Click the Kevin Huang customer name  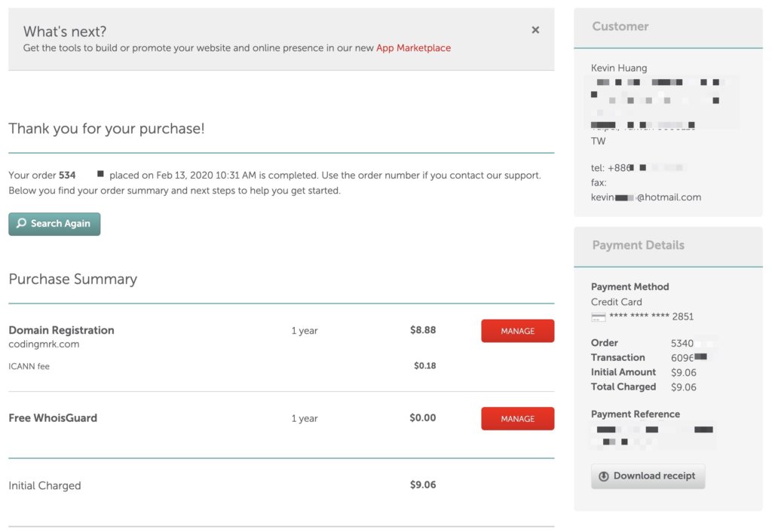pyautogui.click(x=619, y=68)
